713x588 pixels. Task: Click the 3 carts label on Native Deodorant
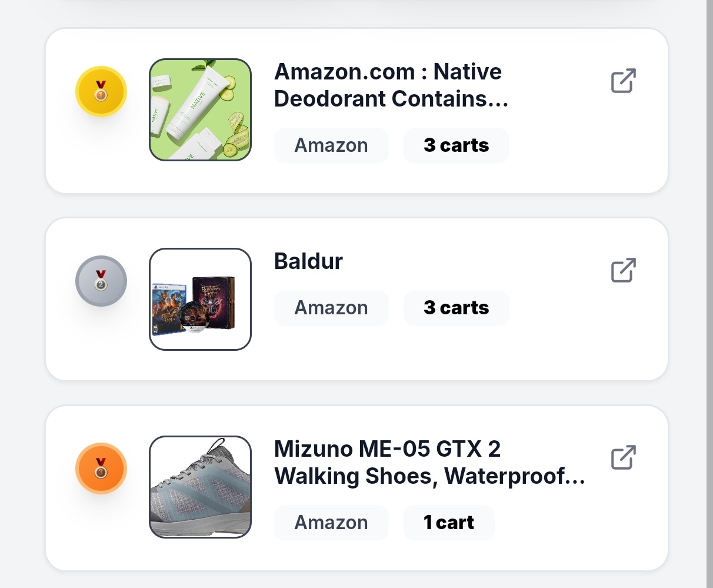pyautogui.click(x=456, y=145)
